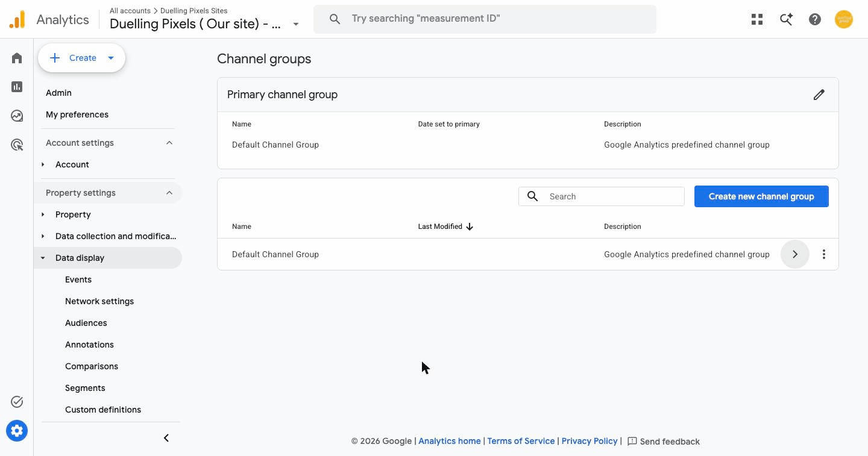The height and width of the screenshot is (456, 868).
Task: Sort by Last Modified arrow
Action: click(x=470, y=226)
